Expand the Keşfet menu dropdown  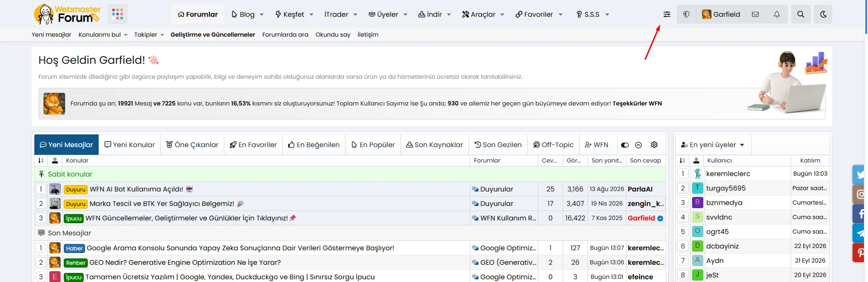294,14
